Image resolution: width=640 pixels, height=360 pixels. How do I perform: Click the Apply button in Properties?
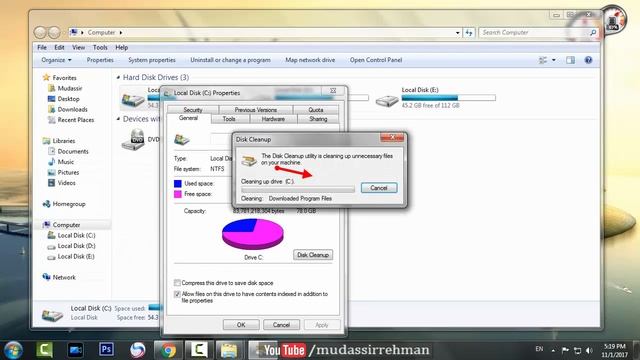[x=322, y=325]
